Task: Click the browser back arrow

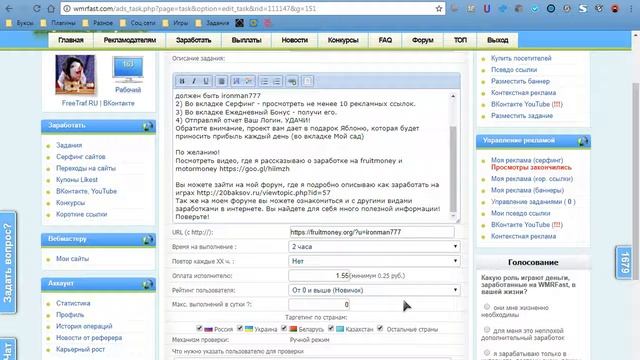Action: (x=9, y=9)
